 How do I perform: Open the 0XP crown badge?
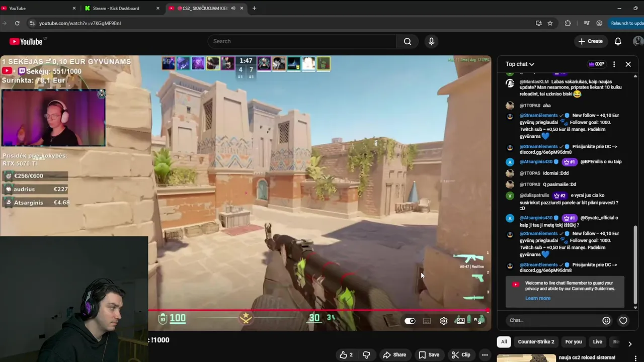(597, 64)
